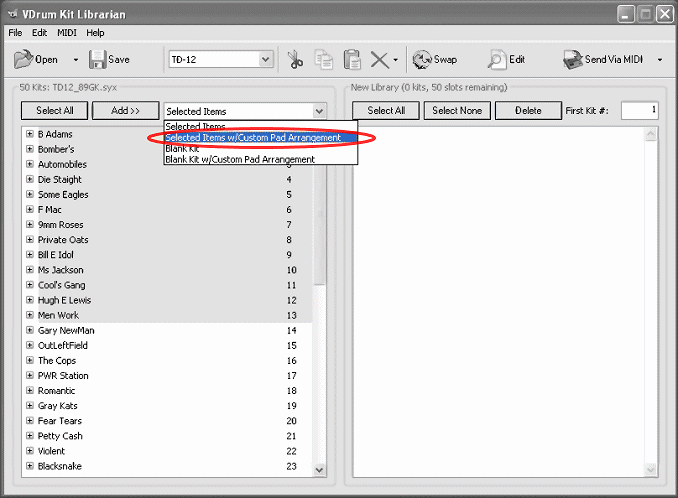
Task: Click the First Kit # input field
Action: pyautogui.click(x=639, y=110)
